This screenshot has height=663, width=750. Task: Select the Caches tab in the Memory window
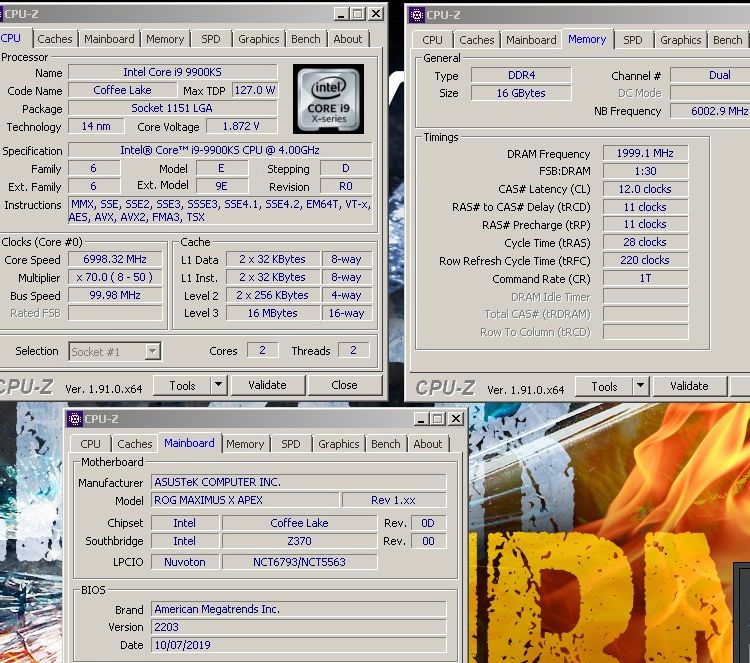click(x=476, y=40)
